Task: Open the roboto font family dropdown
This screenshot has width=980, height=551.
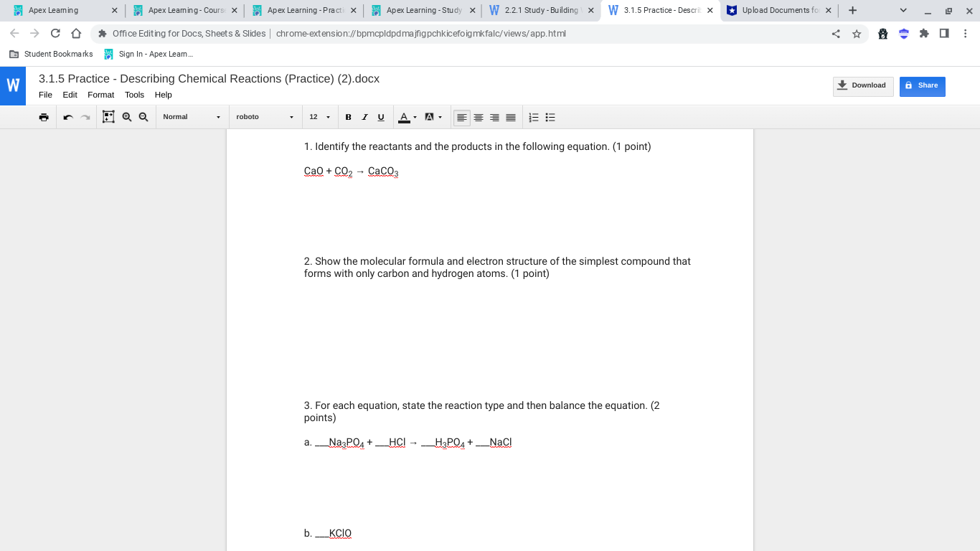Action: pyautogui.click(x=265, y=117)
